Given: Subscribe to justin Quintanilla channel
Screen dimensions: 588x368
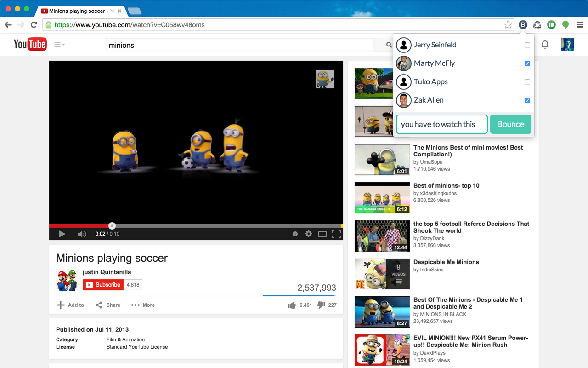Looking at the screenshot, I should click(103, 285).
